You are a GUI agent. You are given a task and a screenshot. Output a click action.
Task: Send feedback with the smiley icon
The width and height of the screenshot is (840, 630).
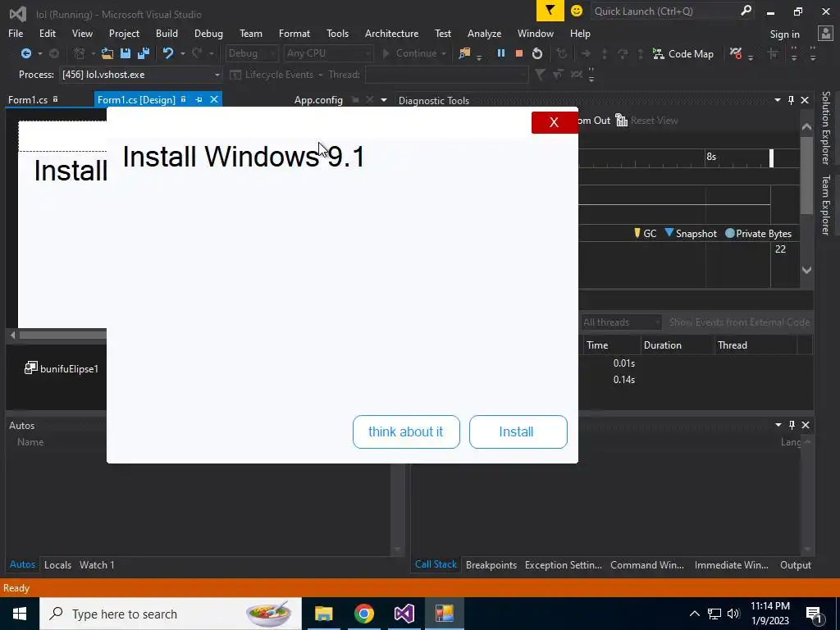coord(577,11)
